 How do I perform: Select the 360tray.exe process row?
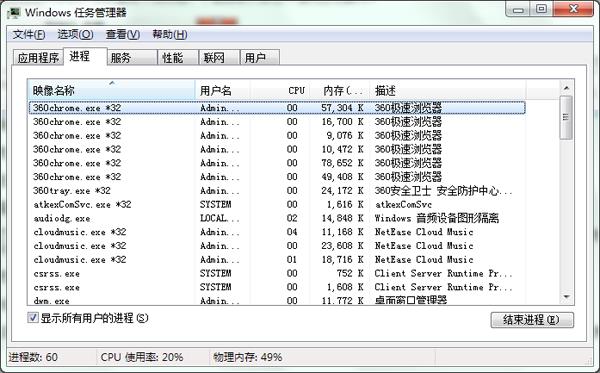coord(277,191)
